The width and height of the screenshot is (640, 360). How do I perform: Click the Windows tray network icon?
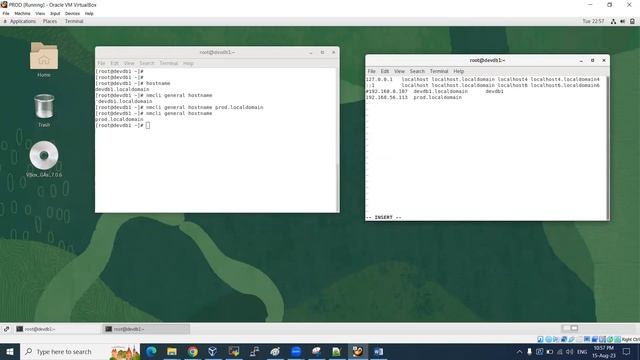point(560,351)
